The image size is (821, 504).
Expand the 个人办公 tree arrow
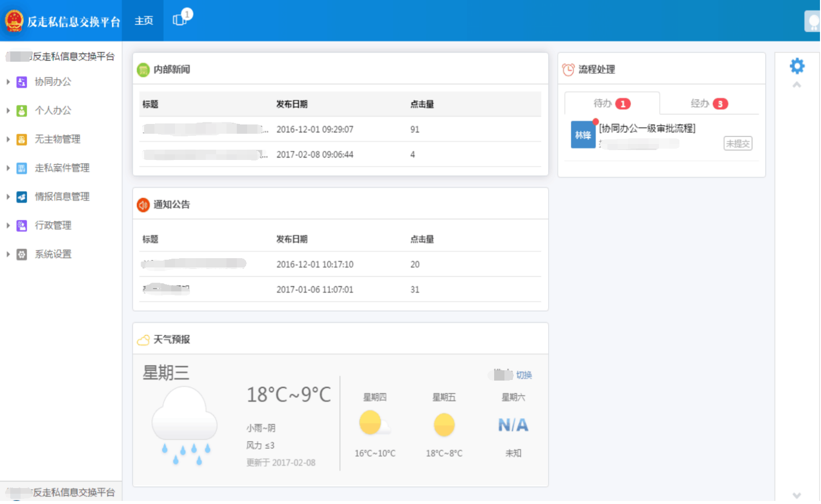8,111
